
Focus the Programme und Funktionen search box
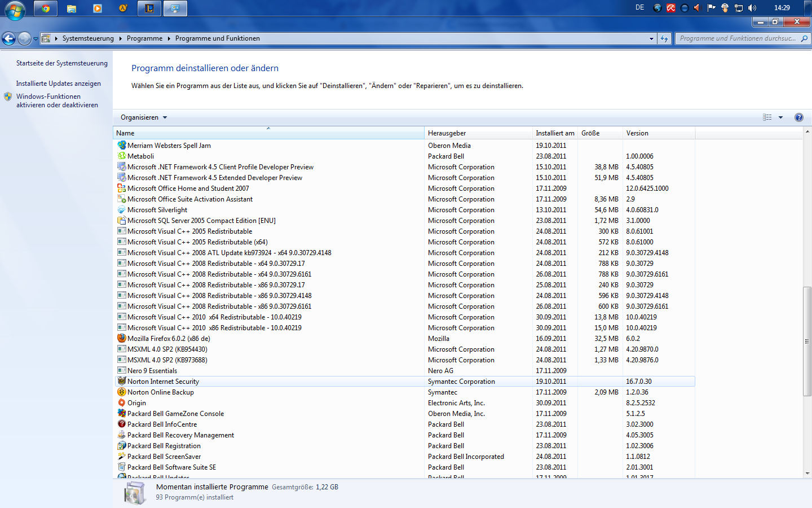[738, 38]
